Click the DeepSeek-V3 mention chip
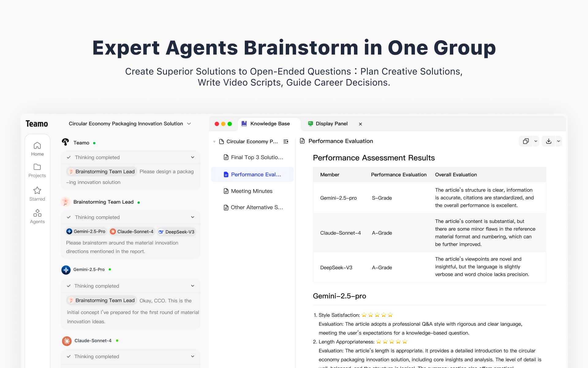This screenshot has width=588, height=368. tap(176, 232)
